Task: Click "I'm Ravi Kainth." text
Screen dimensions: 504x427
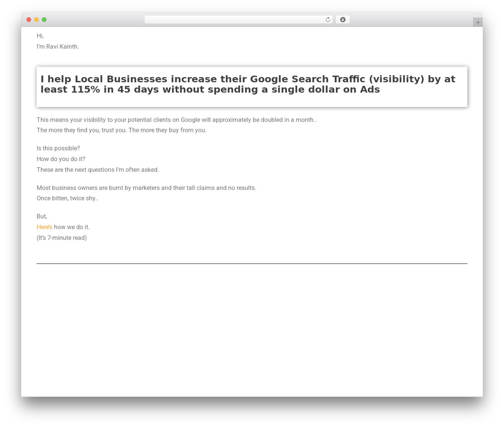Action: pyautogui.click(x=57, y=46)
